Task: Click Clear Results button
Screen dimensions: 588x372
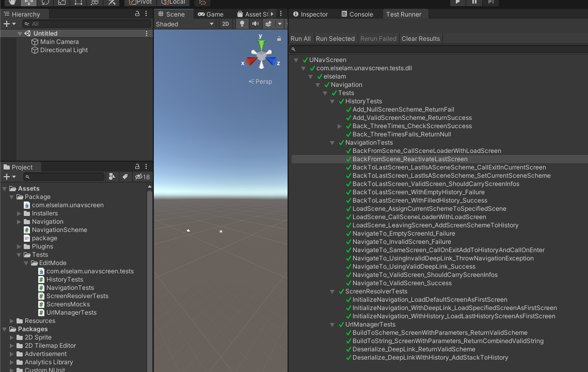Action: click(x=421, y=39)
